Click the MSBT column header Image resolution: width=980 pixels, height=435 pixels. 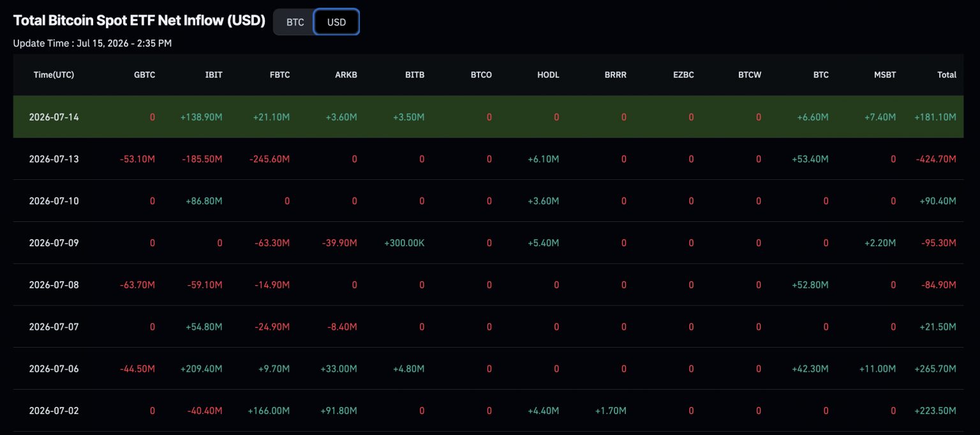pyautogui.click(x=885, y=75)
